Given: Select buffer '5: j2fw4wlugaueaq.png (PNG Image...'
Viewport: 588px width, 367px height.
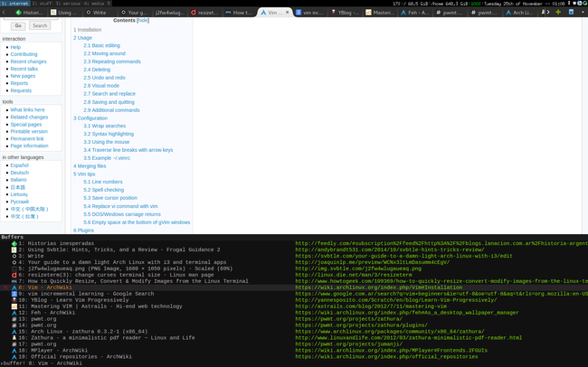Looking at the screenshot, I should pos(294,268).
